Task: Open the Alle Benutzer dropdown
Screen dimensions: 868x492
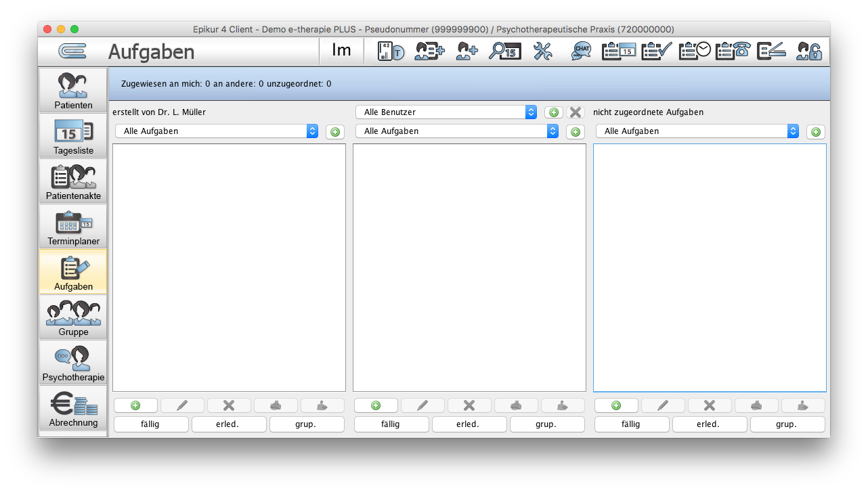Action: coord(446,112)
